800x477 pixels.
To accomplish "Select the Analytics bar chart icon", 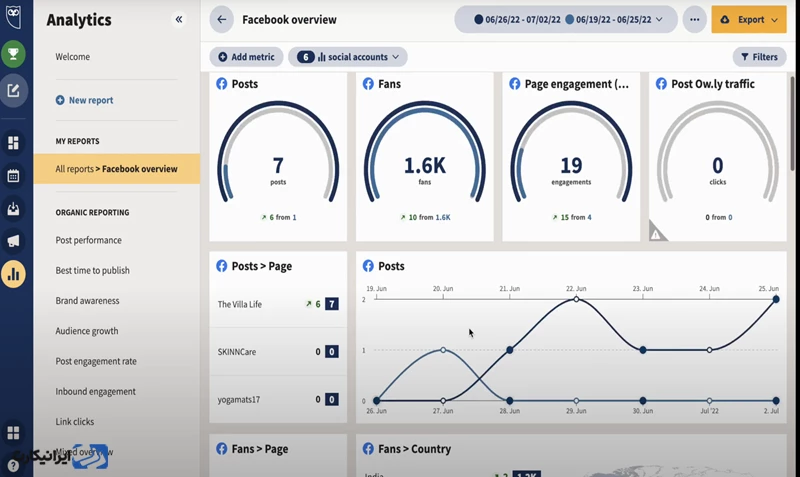I will [x=14, y=273].
